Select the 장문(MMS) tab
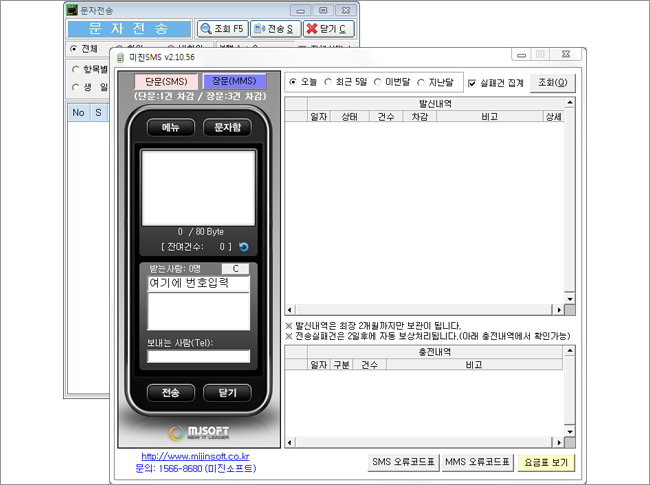650x485 pixels. pos(234,81)
